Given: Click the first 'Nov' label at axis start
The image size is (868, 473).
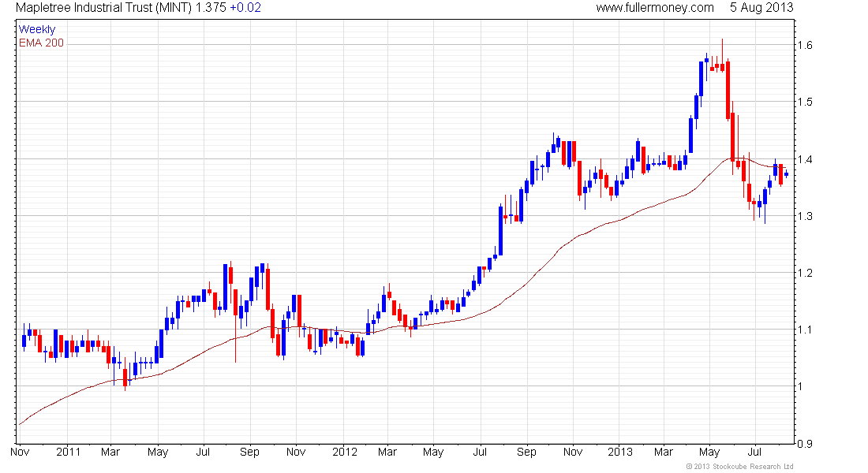Looking at the screenshot, I should pos(20,452).
